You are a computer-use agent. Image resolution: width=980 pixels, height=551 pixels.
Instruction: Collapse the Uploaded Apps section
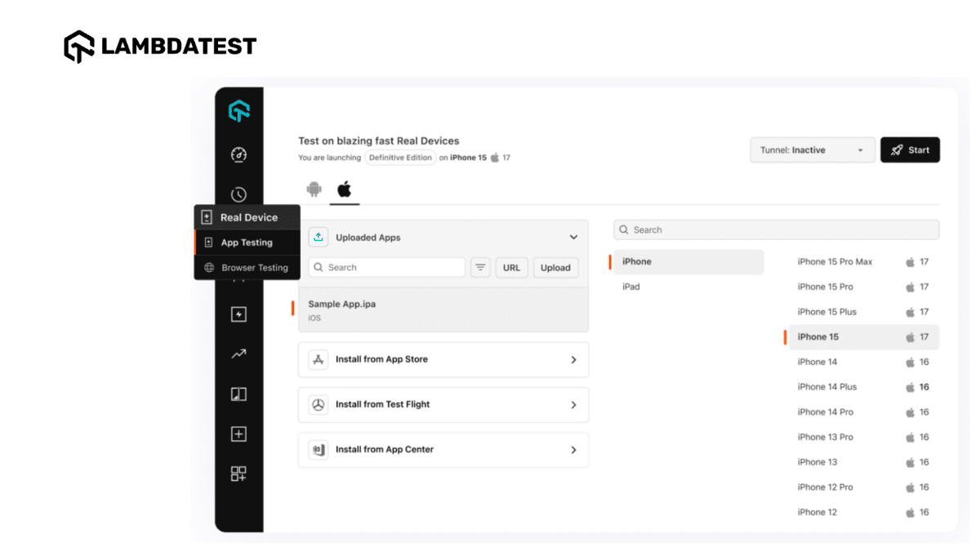coord(573,237)
